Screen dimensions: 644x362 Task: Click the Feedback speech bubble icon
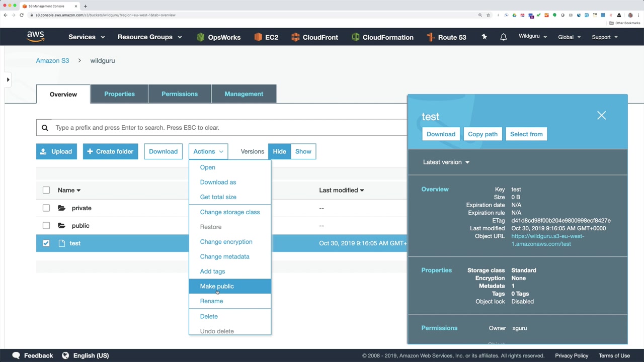tap(16, 355)
